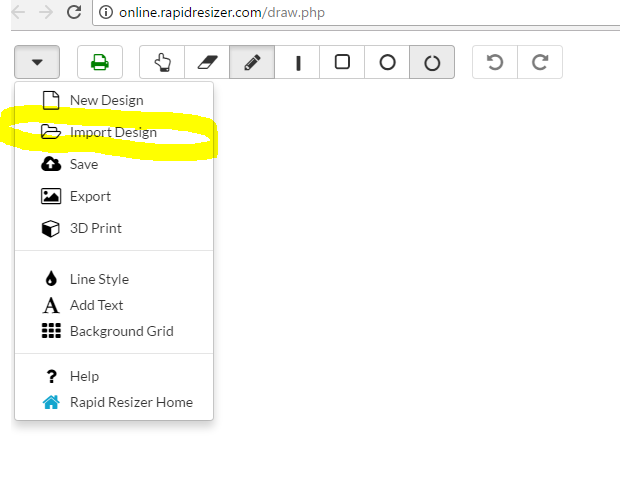Choose Add Text menu item
Image resolution: width=620 pixels, height=501 pixels.
[x=114, y=305]
